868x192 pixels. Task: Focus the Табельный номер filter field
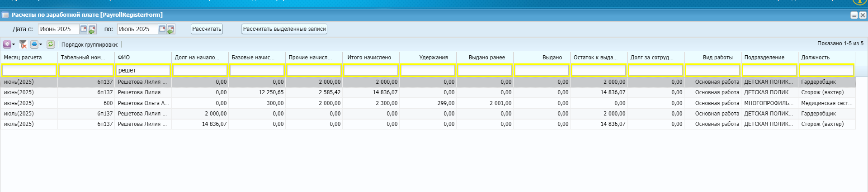tap(86, 70)
